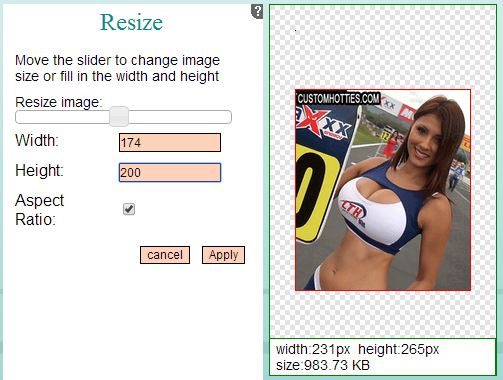Click the Aspect Ratio label

tap(39, 210)
